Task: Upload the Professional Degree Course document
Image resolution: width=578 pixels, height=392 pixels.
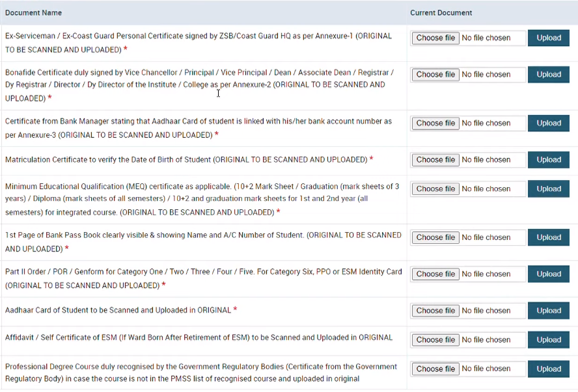Action: pos(548,369)
